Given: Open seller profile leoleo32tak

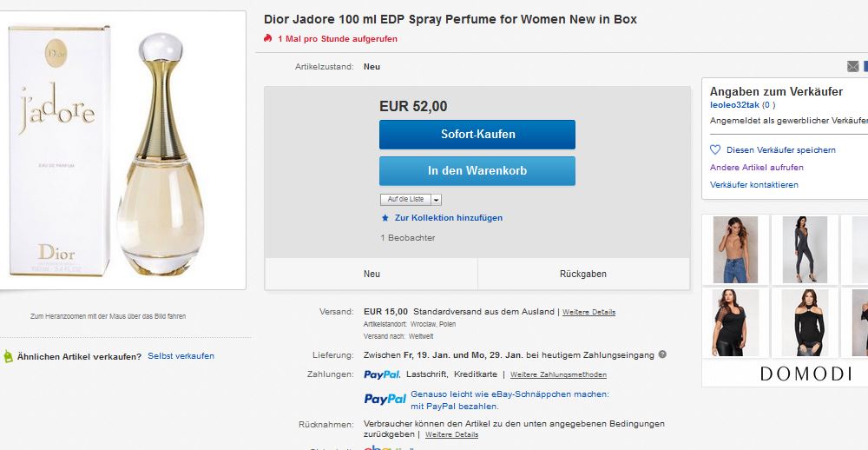Looking at the screenshot, I should 734,105.
